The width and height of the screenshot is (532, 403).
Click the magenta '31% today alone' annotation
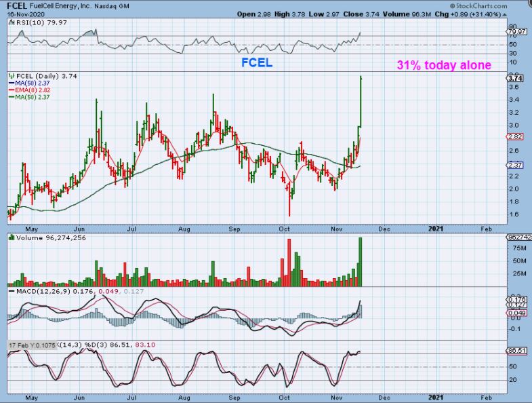(x=444, y=65)
